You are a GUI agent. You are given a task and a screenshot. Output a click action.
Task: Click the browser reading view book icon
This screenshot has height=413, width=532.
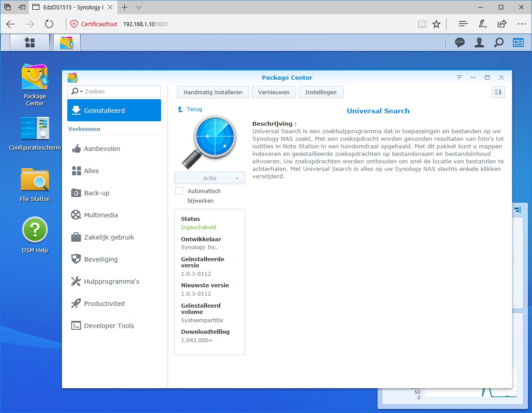pyautogui.click(x=422, y=24)
